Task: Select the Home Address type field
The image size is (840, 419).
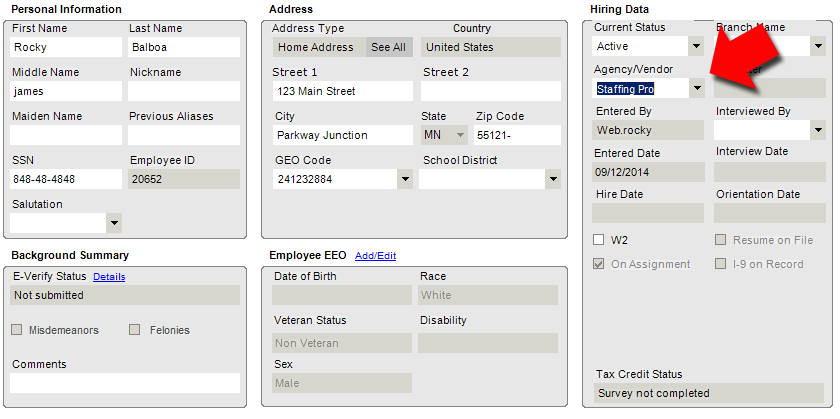Action: pyautogui.click(x=319, y=47)
